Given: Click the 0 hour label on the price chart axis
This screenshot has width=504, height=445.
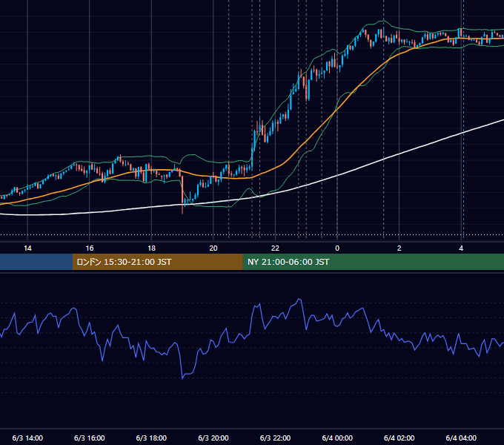Looking at the screenshot, I should [337, 248].
